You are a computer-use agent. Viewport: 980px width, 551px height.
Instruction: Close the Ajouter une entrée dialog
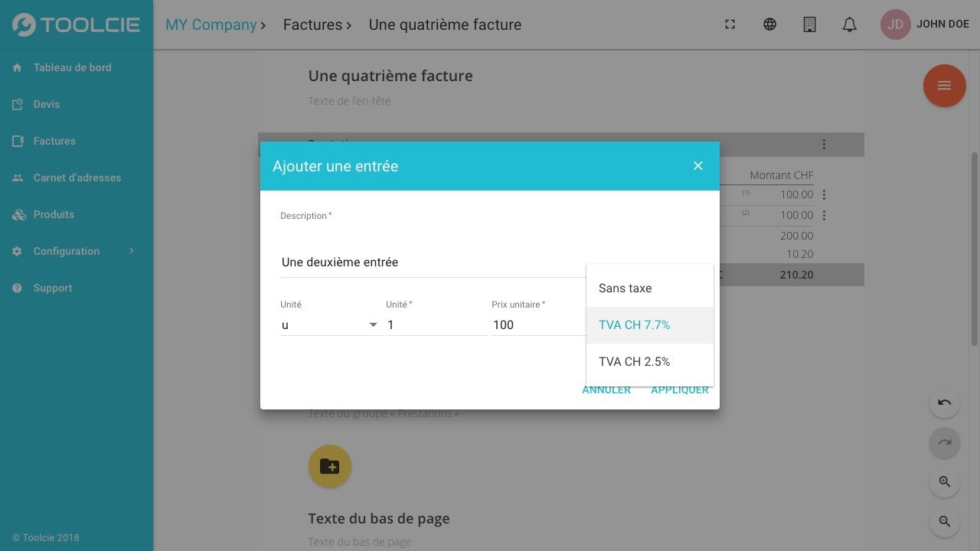pyautogui.click(x=697, y=165)
